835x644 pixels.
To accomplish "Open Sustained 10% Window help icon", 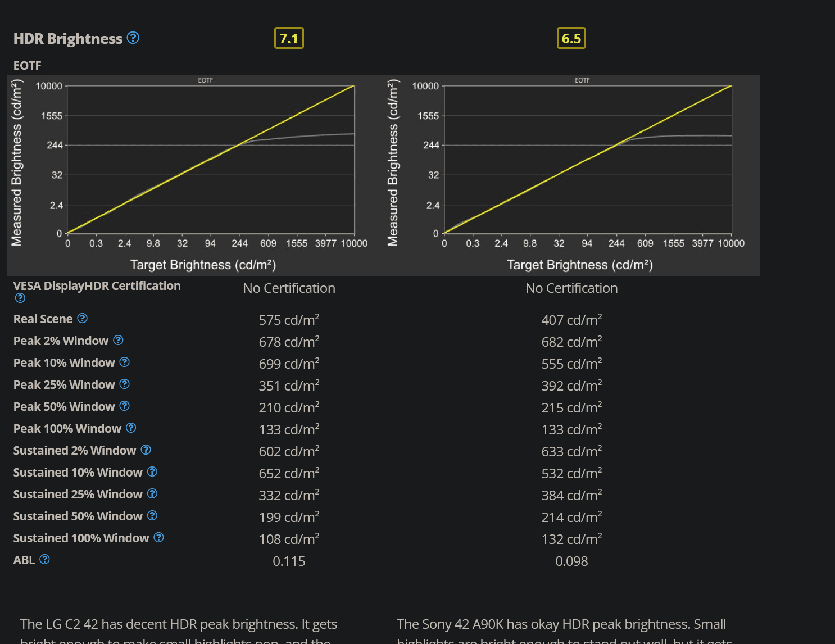I will coord(152,471).
